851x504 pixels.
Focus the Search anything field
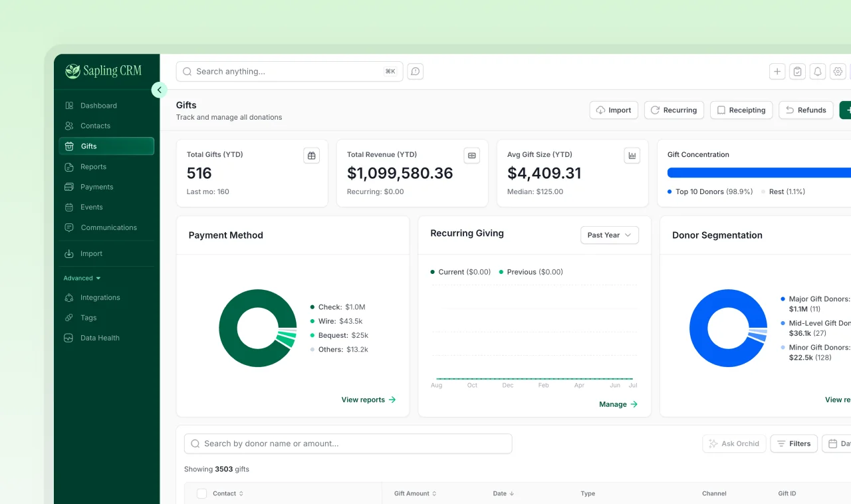pos(289,72)
